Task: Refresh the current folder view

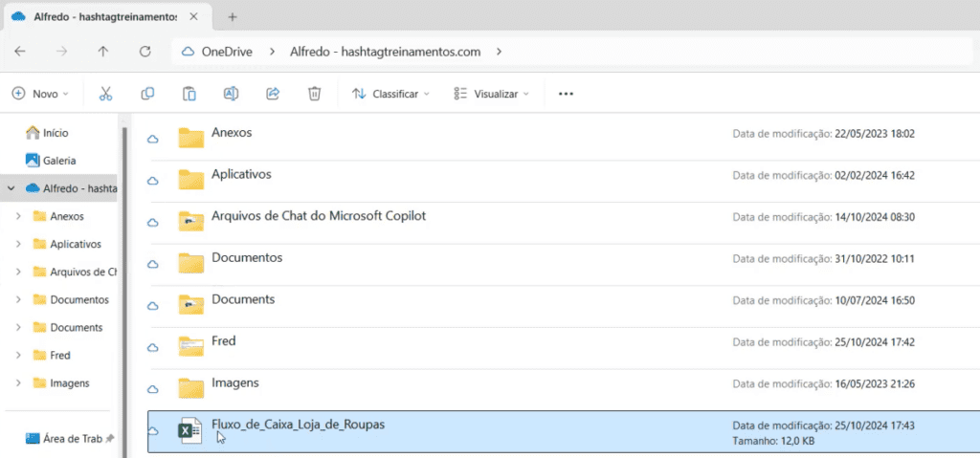Action: (145, 52)
